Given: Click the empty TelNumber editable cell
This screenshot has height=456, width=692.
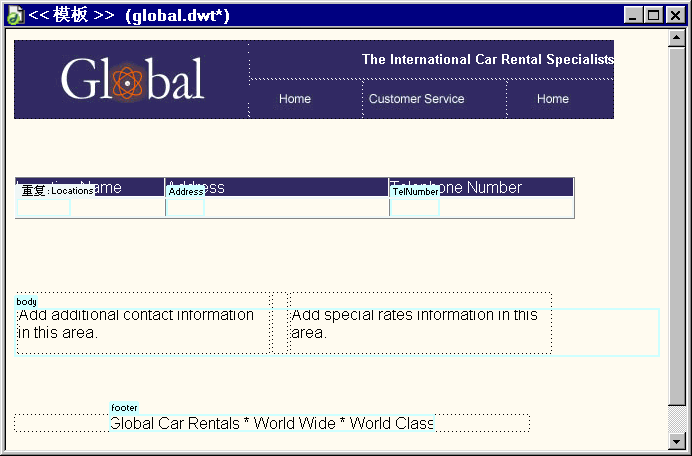Looking at the screenshot, I should [415, 207].
